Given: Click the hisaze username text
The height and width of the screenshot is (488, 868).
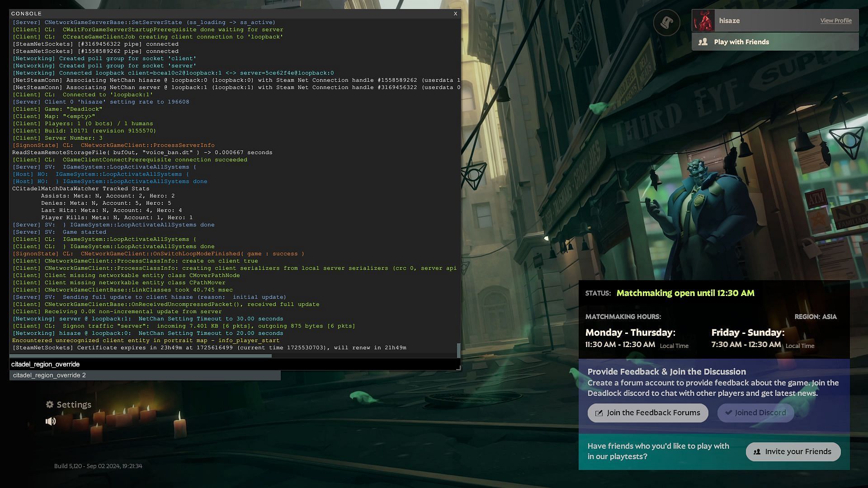Looking at the screenshot, I should (729, 21).
